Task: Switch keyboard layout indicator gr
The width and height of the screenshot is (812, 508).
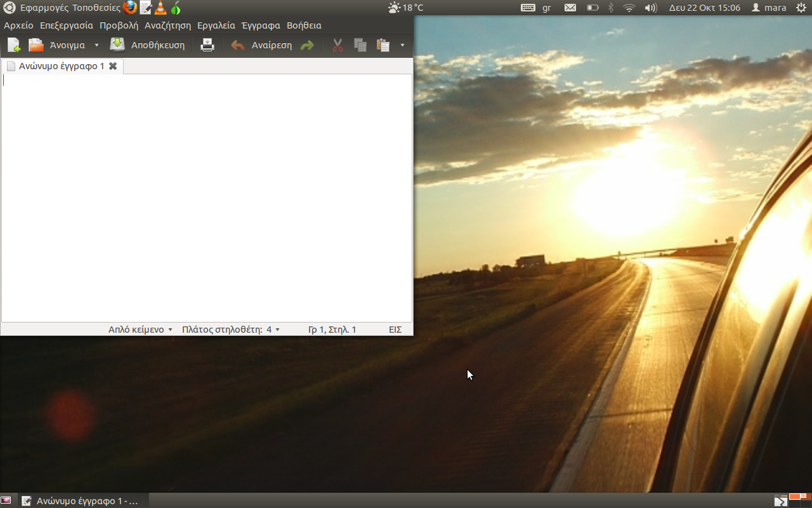Action: (x=547, y=8)
